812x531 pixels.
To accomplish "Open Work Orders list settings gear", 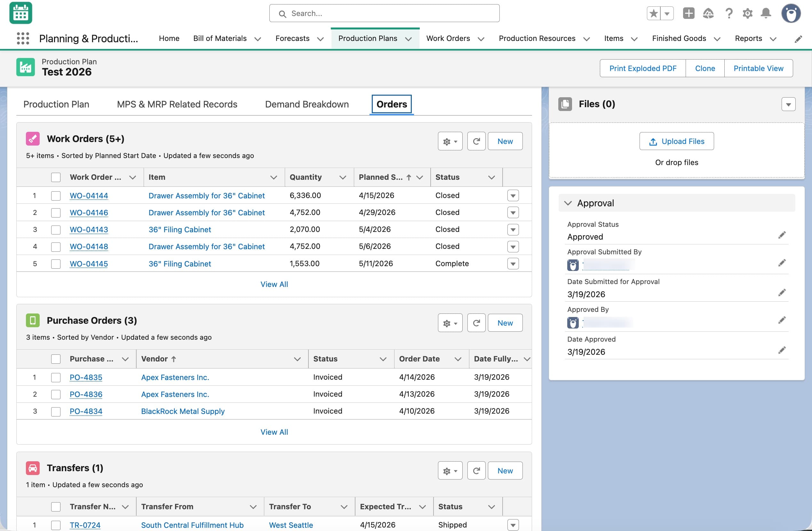I will pyautogui.click(x=450, y=141).
